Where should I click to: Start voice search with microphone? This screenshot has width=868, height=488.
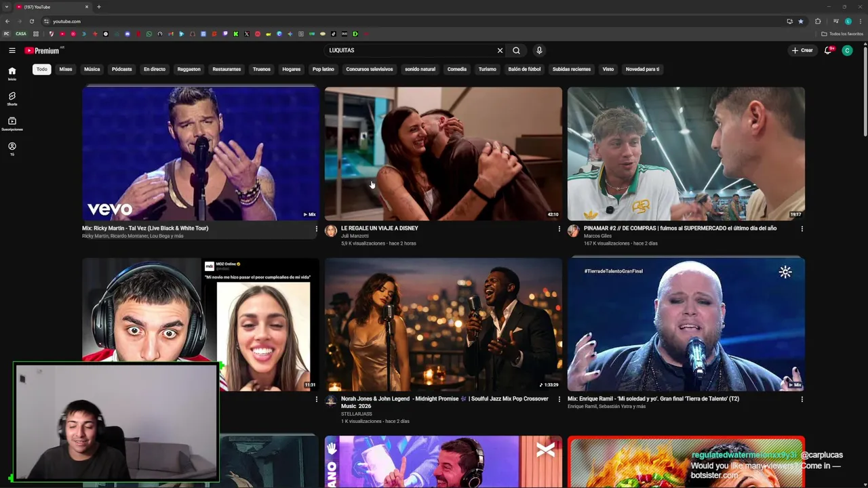[x=539, y=50]
